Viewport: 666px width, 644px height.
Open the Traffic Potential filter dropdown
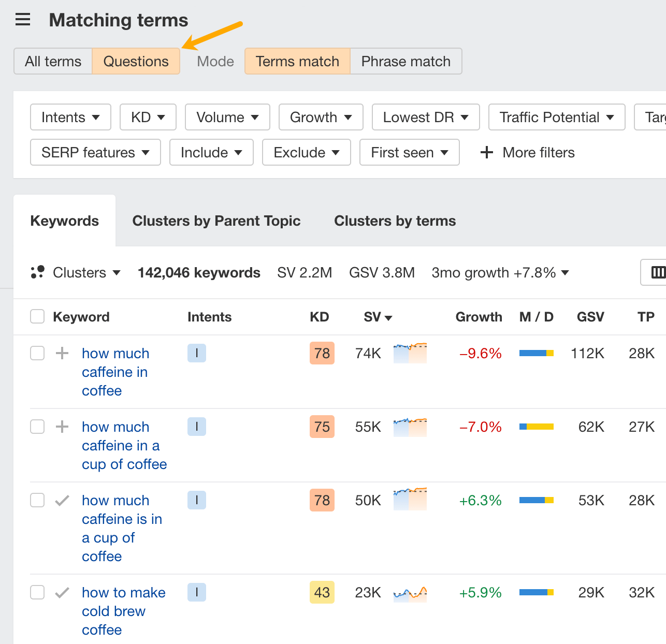click(556, 117)
